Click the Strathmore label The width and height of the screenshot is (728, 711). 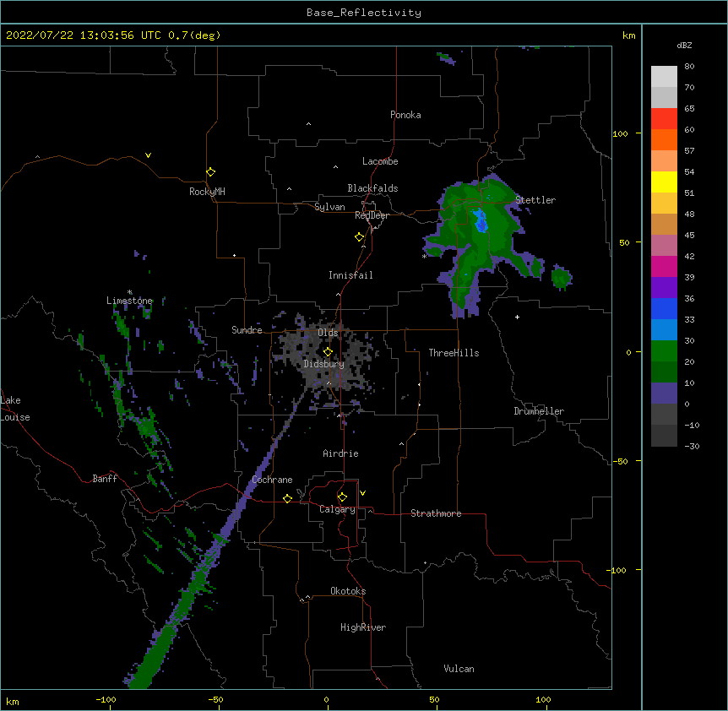[x=436, y=513]
